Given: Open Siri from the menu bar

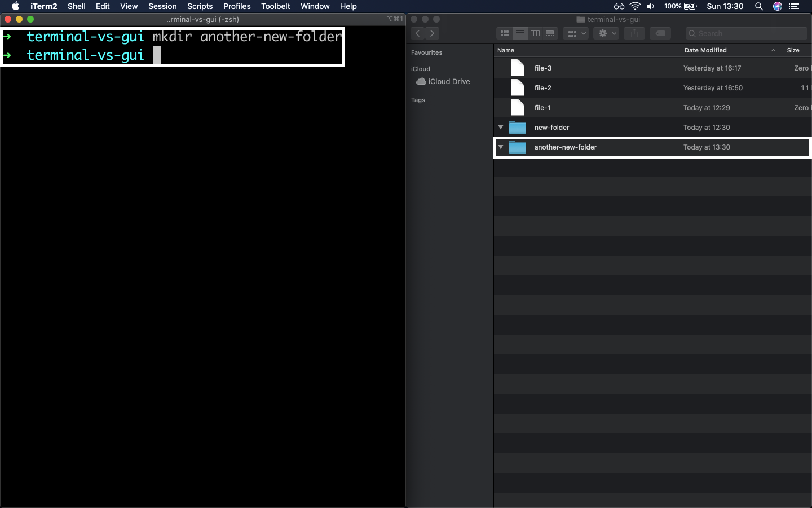Looking at the screenshot, I should coord(778,6).
